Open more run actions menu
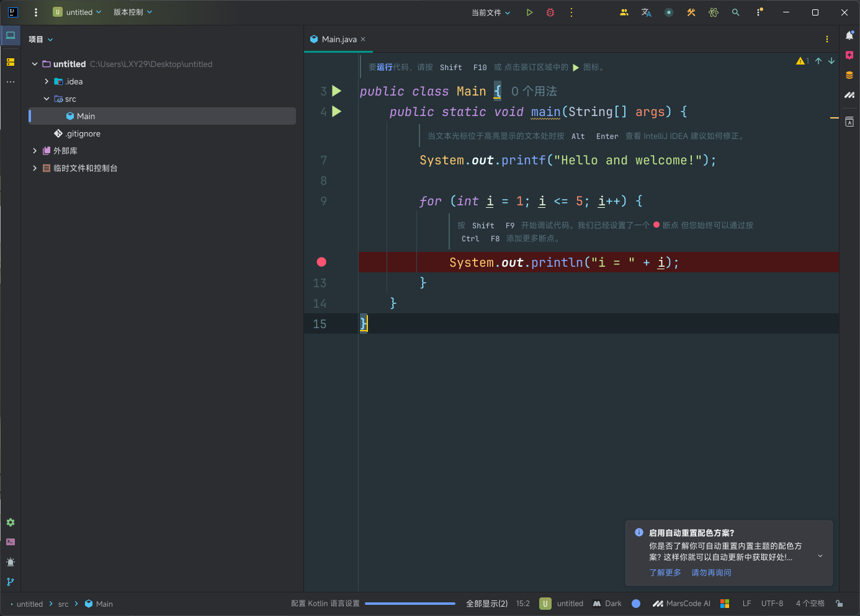Viewport: 860px width, 616px height. (571, 12)
